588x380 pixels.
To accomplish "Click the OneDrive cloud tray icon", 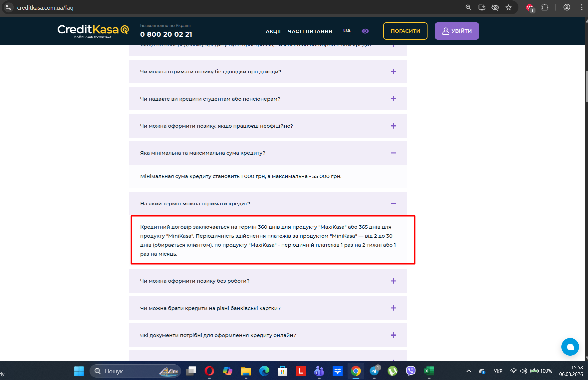I will click(x=482, y=371).
